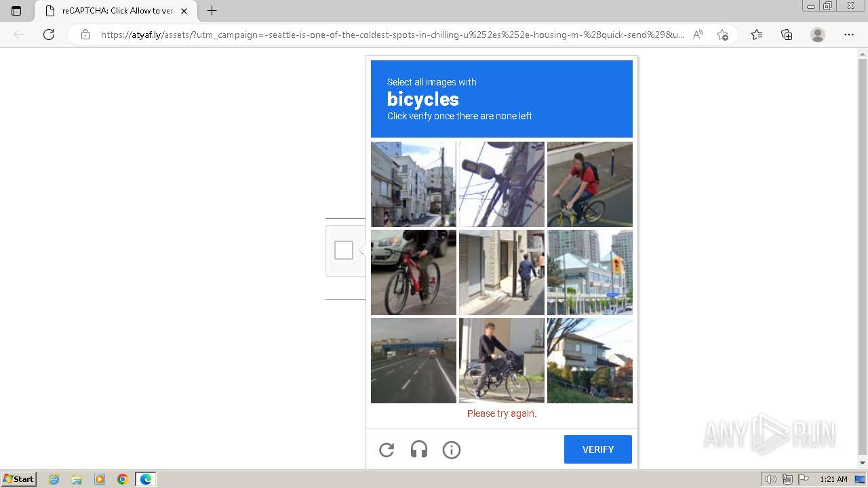
Task: Select the highway overpass tile
Action: point(414,361)
